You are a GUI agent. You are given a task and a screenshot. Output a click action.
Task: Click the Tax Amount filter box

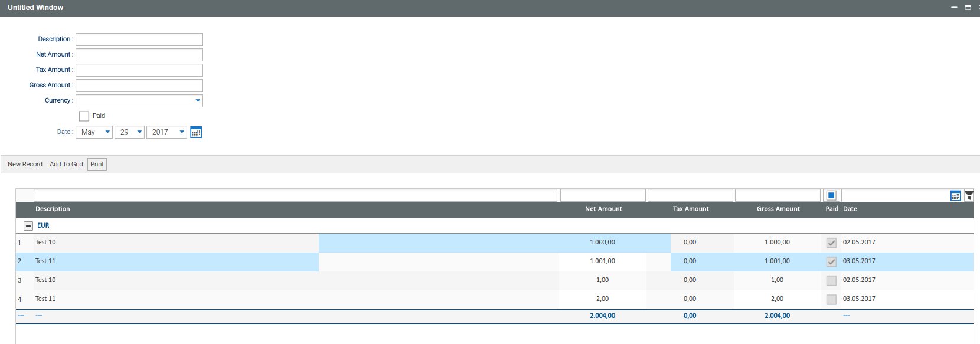[x=690, y=195]
